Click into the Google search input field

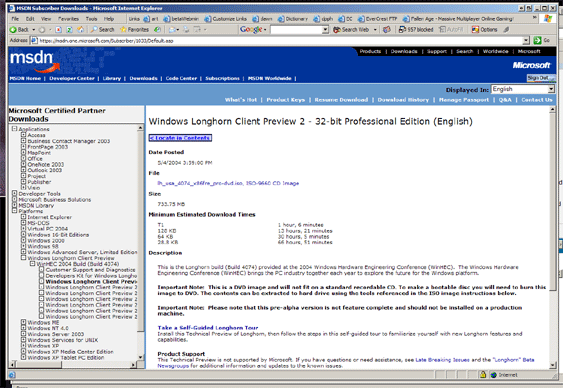click(296, 30)
